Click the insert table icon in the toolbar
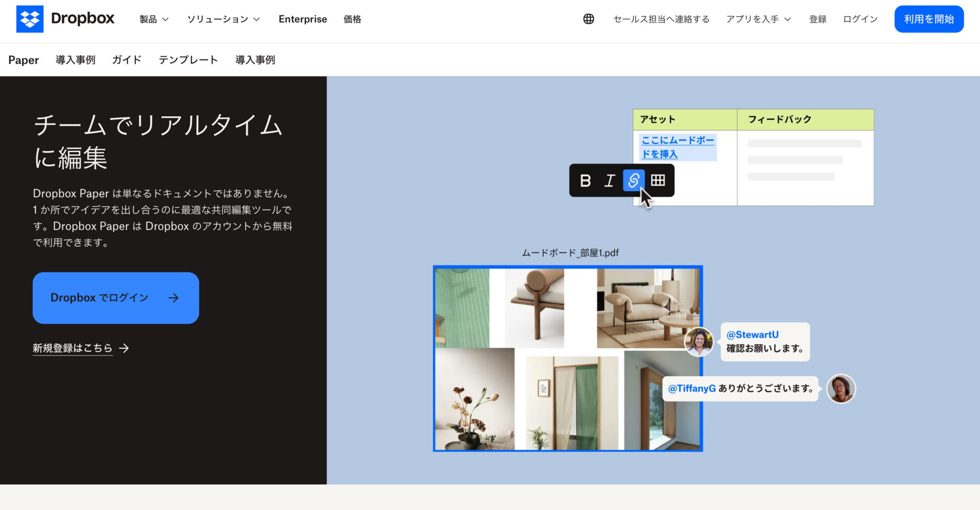The image size is (980, 510). click(658, 180)
